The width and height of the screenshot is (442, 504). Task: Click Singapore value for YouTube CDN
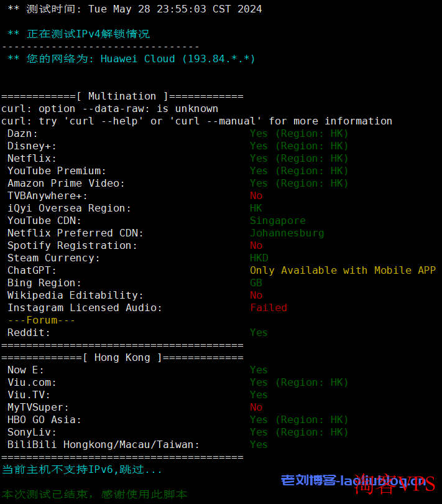click(x=277, y=220)
